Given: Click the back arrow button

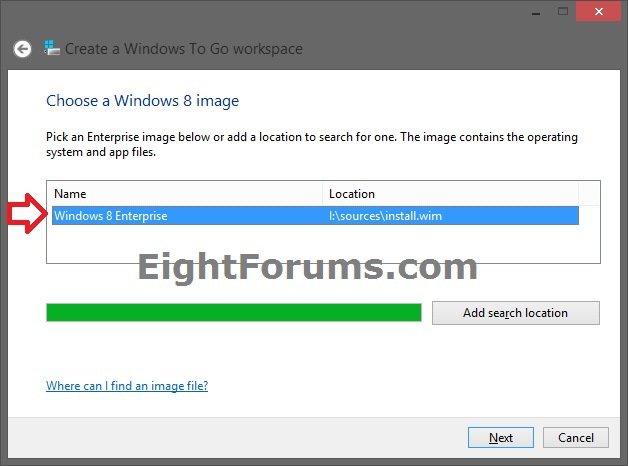Looking at the screenshot, I should 22,48.
